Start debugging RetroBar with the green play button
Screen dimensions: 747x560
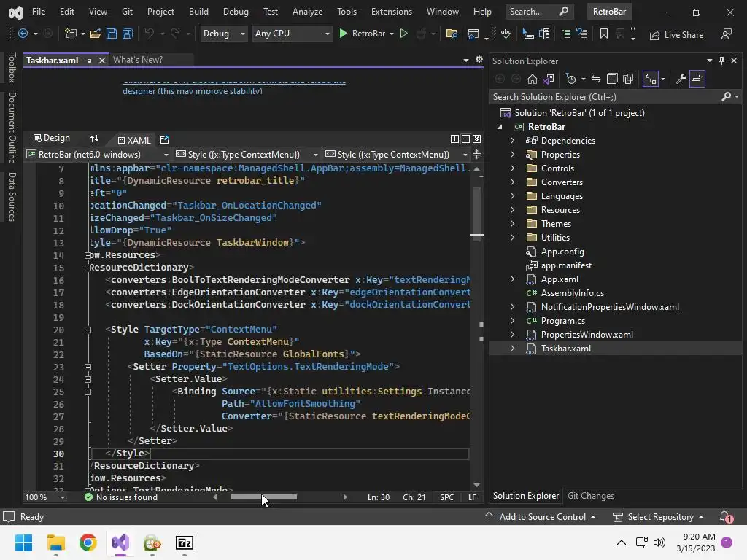tap(343, 34)
